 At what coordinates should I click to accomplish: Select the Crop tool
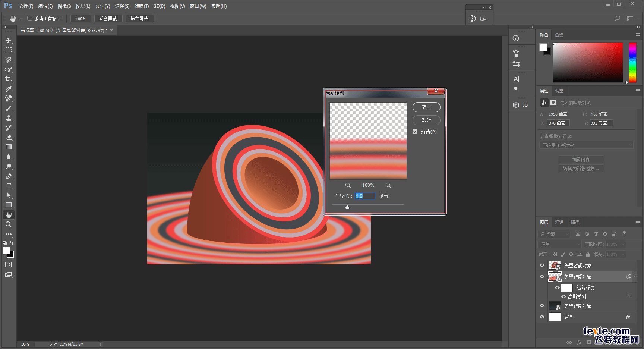pyautogui.click(x=8, y=79)
